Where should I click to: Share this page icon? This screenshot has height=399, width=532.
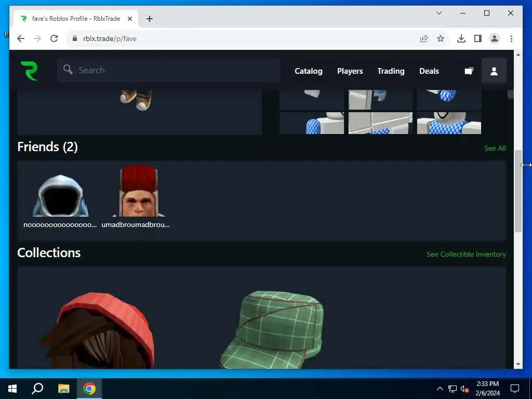point(424,38)
